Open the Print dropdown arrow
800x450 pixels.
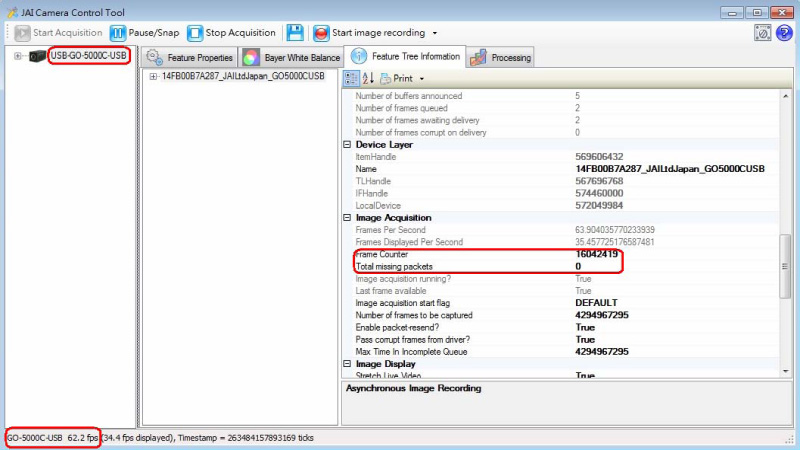[x=422, y=78]
